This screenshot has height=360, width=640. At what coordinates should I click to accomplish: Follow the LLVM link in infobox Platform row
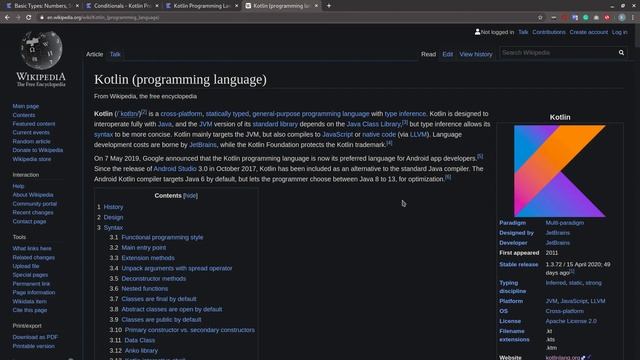(x=598, y=301)
